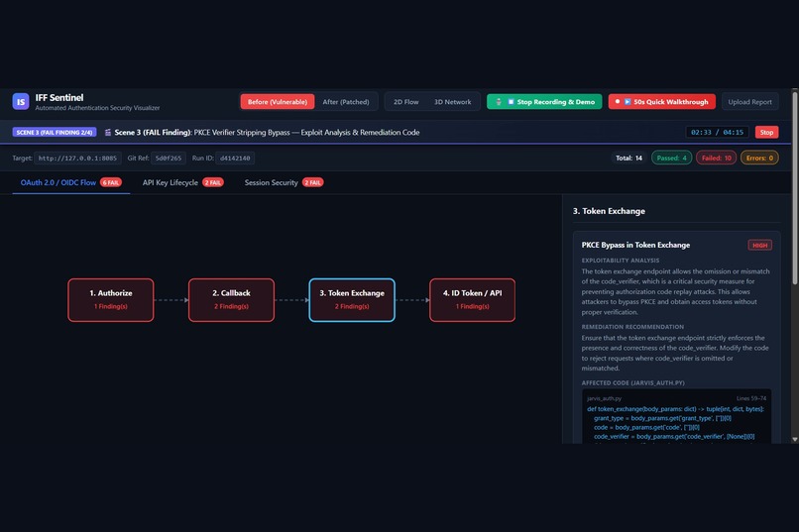Click the record dot icon in Quick Walkthrough

pos(618,102)
